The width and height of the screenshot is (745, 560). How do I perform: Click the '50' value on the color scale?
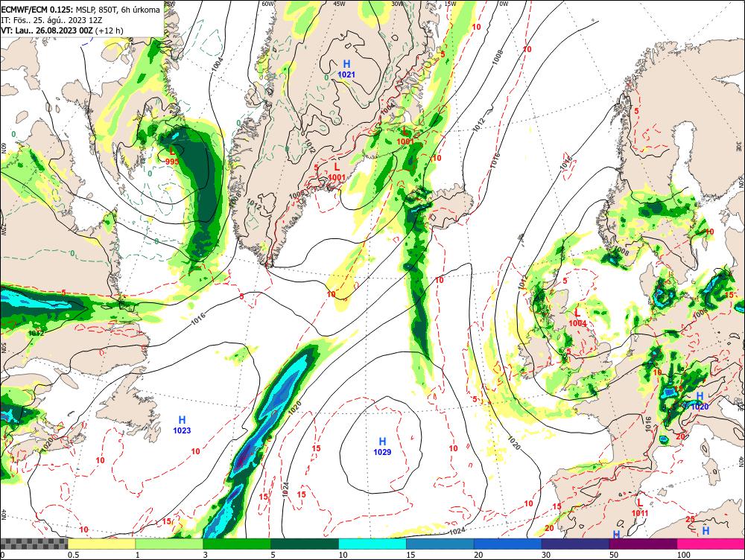[x=614, y=555]
